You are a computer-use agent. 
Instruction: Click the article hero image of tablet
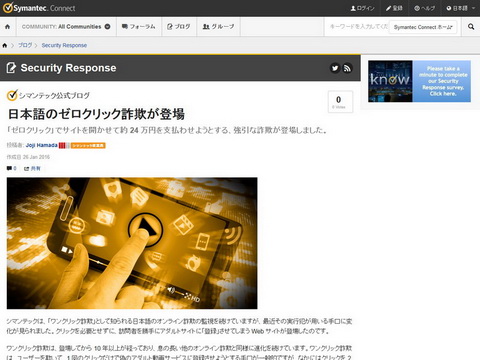[x=132, y=243]
